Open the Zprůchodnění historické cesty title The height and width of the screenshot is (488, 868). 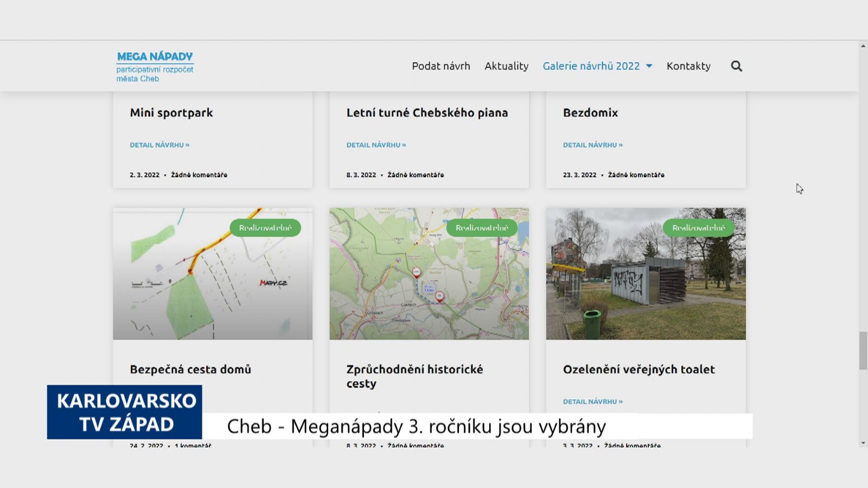pos(414,376)
